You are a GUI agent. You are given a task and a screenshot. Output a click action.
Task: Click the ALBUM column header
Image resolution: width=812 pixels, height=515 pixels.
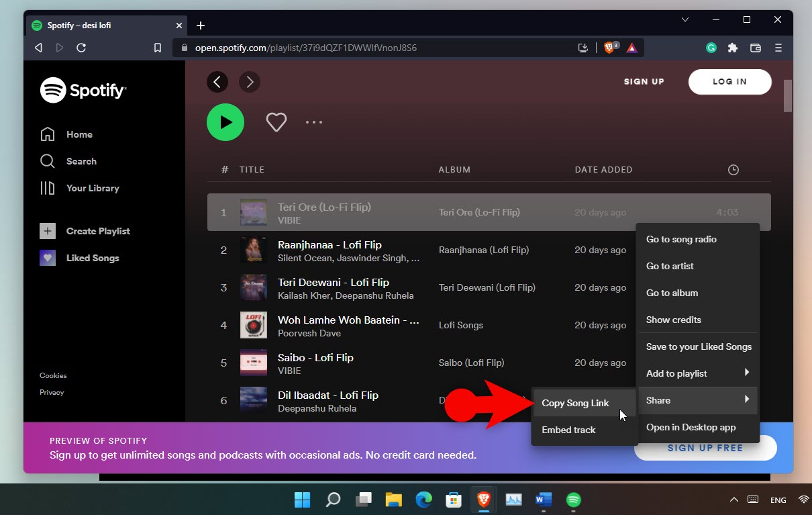(454, 170)
